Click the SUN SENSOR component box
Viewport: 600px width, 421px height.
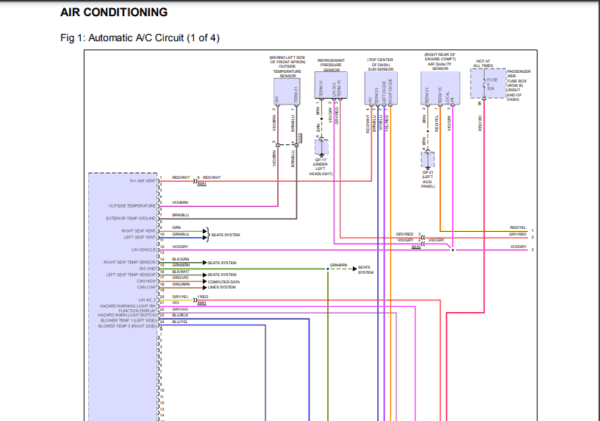click(381, 88)
